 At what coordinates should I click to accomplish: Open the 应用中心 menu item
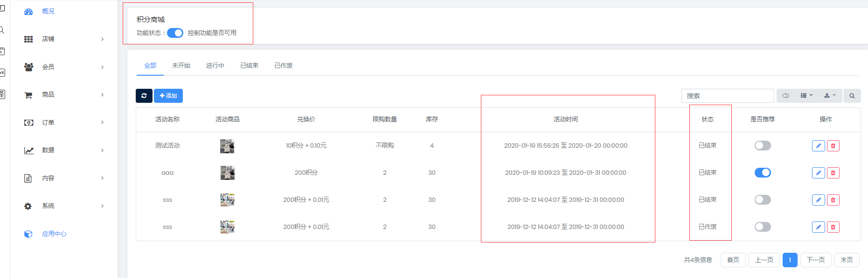(x=54, y=234)
